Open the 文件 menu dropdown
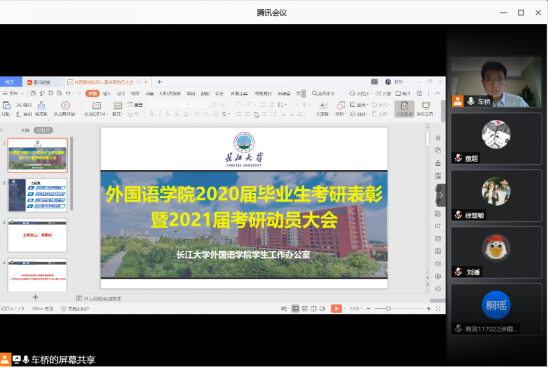This screenshot has width=548, height=368. [13, 93]
